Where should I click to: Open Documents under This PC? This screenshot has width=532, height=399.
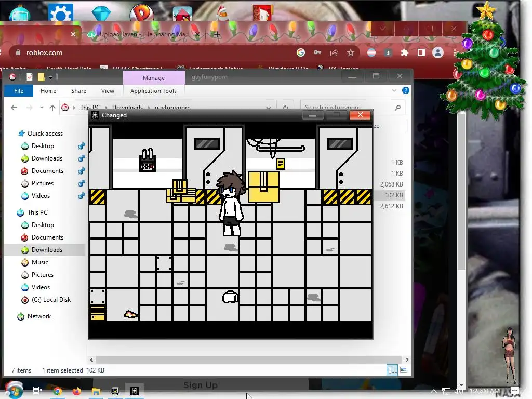[x=47, y=237]
